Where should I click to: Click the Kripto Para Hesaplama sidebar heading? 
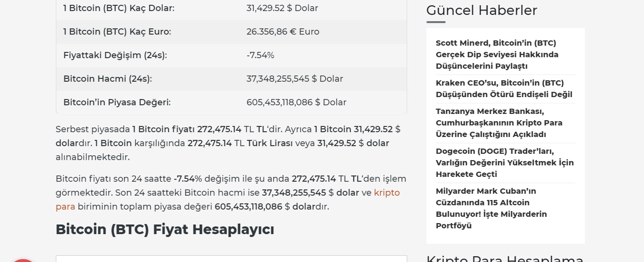pyautogui.click(x=505, y=259)
